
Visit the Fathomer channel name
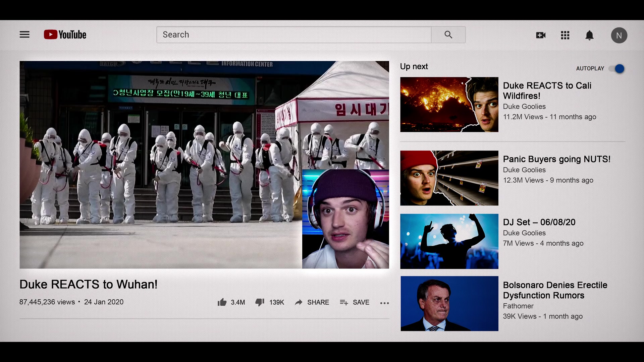(518, 306)
